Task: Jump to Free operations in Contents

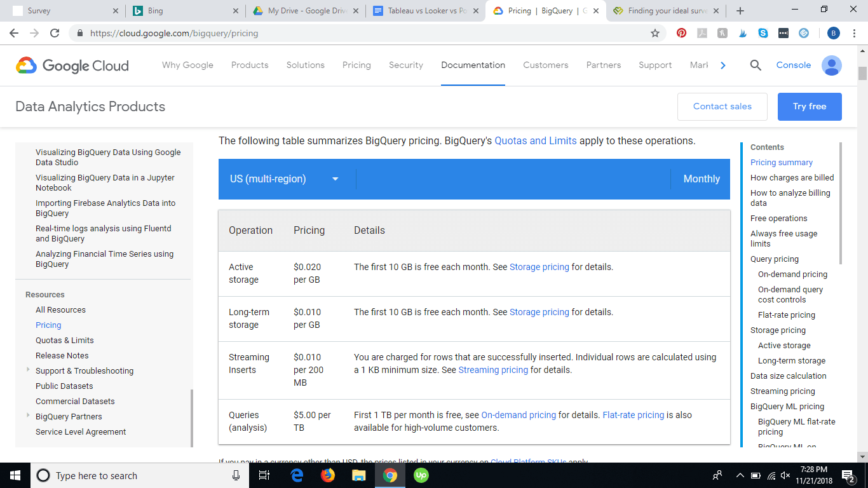Action: click(x=779, y=219)
